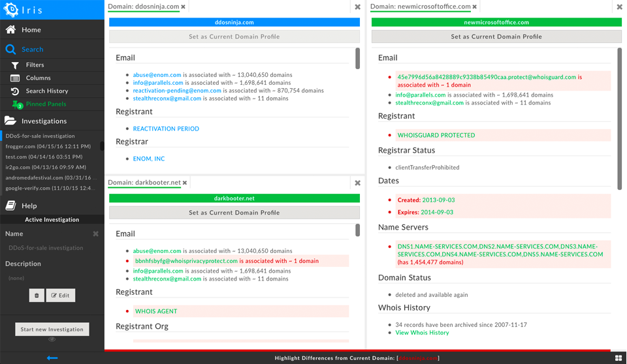The image size is (627, 364).
Task: Click the Filters funnel icon
Action: [15, 65]
